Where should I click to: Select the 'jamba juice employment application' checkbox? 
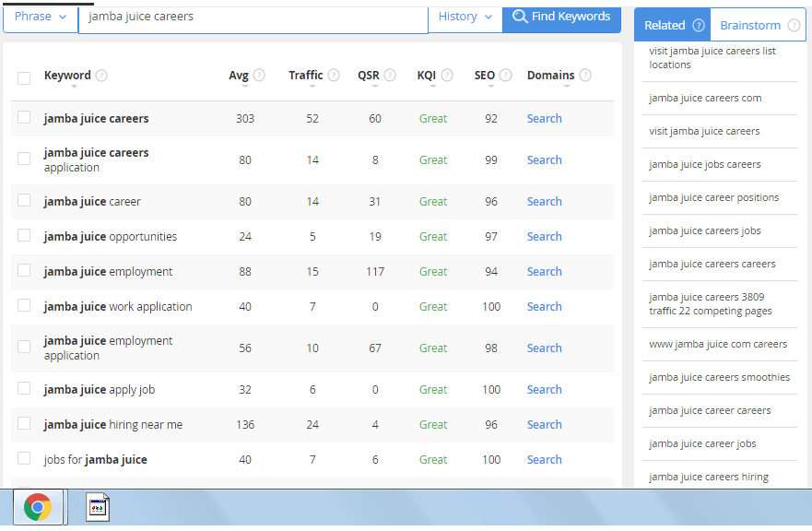pos(24,347)
